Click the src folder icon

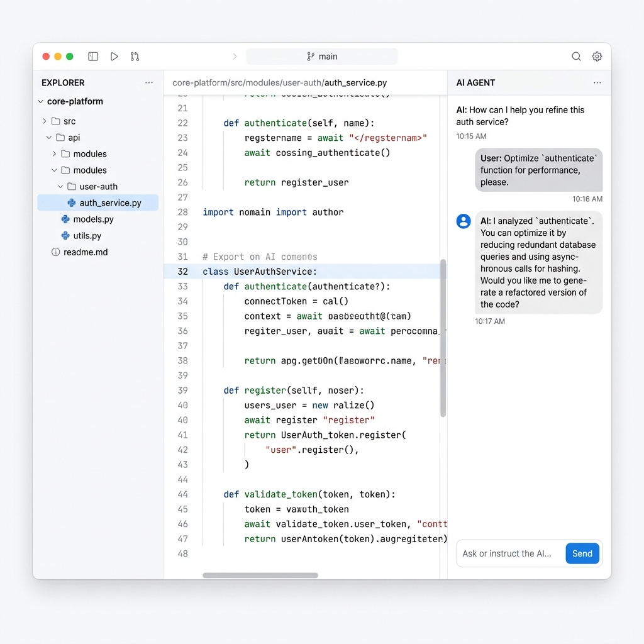56,121
